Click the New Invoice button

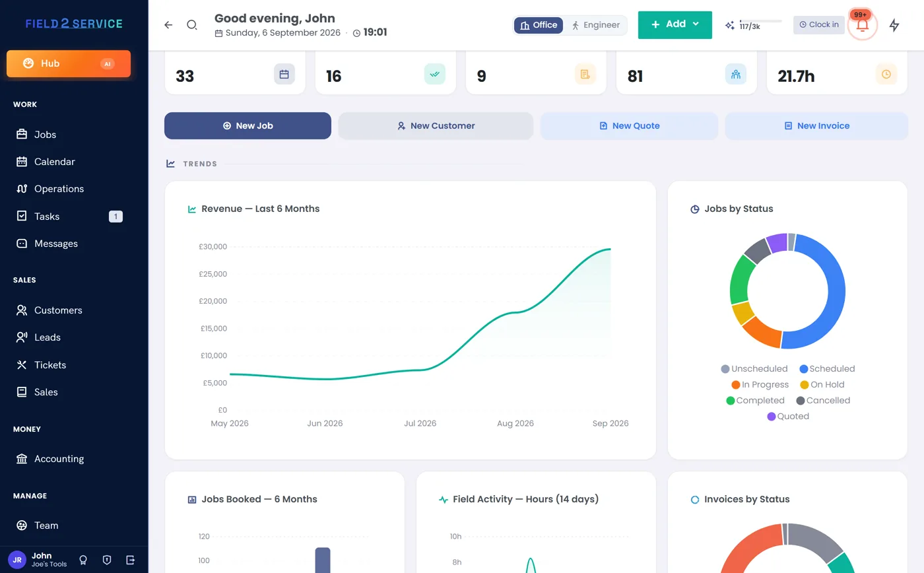coord(816,125)
